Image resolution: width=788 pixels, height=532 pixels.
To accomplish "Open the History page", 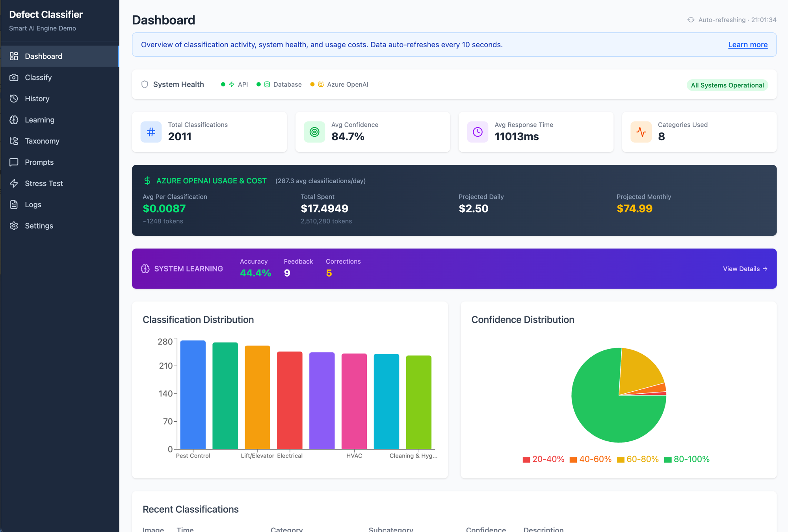I will (x=59, y=99).
